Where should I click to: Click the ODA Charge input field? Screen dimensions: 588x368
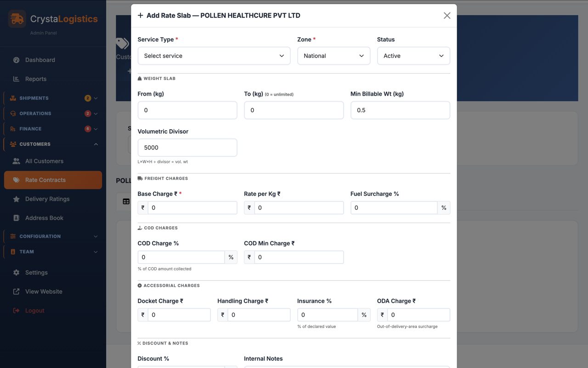418,315
